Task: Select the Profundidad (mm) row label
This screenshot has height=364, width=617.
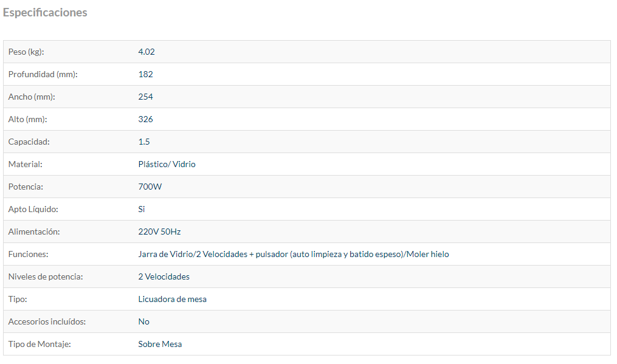Action: tap(43, 74)
